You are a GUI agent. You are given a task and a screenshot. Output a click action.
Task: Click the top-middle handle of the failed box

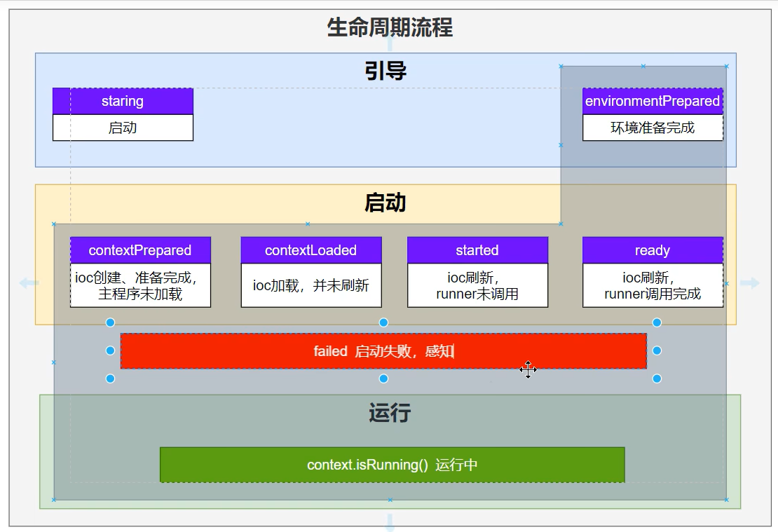(x=383, y=322)
